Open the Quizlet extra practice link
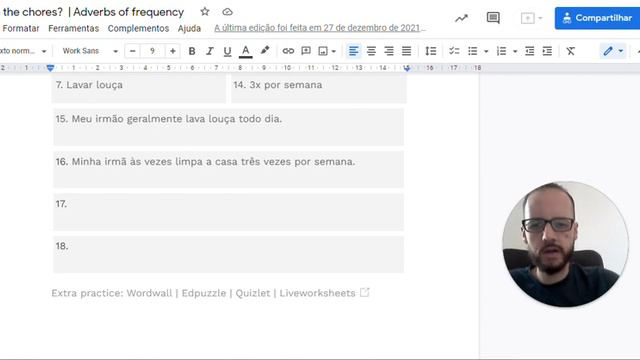The image size is (640, 360). 253,293
